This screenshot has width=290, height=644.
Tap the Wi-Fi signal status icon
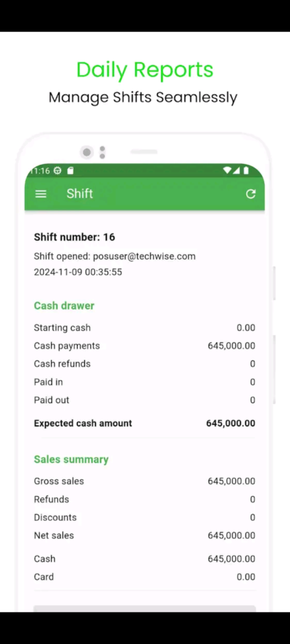[227, 170]
